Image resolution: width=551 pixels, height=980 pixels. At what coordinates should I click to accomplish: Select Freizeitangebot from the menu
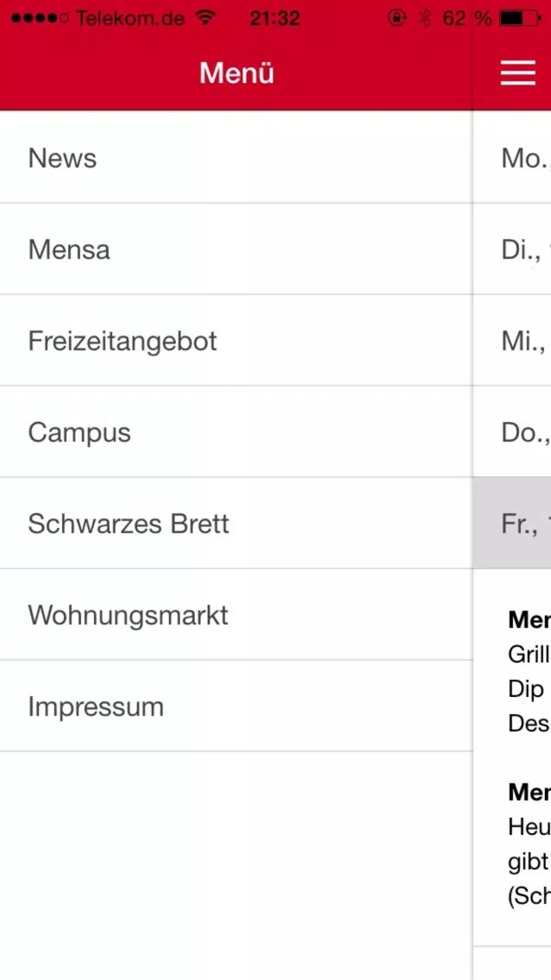[236, 340]
